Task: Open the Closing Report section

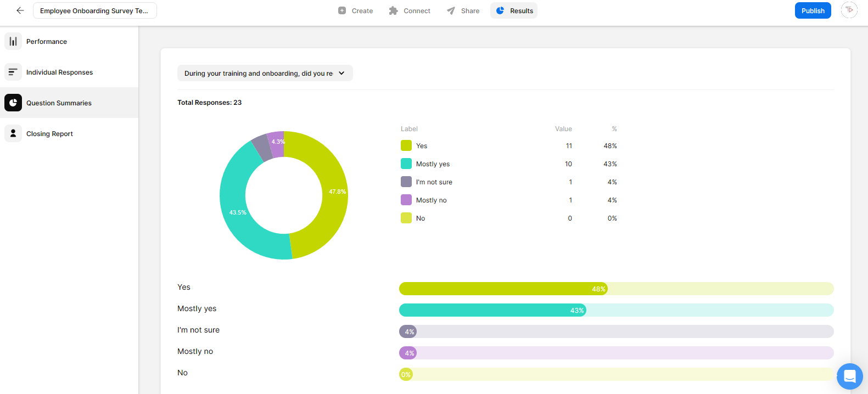Action: pos(49,134)
